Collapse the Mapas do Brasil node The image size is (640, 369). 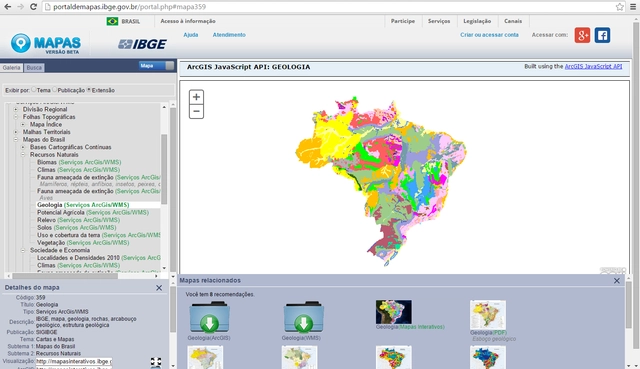16,139
